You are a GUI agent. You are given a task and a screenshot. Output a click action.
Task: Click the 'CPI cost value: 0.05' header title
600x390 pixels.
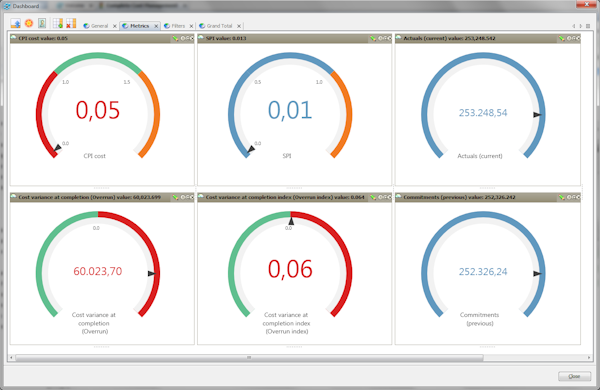click(43, 38)
